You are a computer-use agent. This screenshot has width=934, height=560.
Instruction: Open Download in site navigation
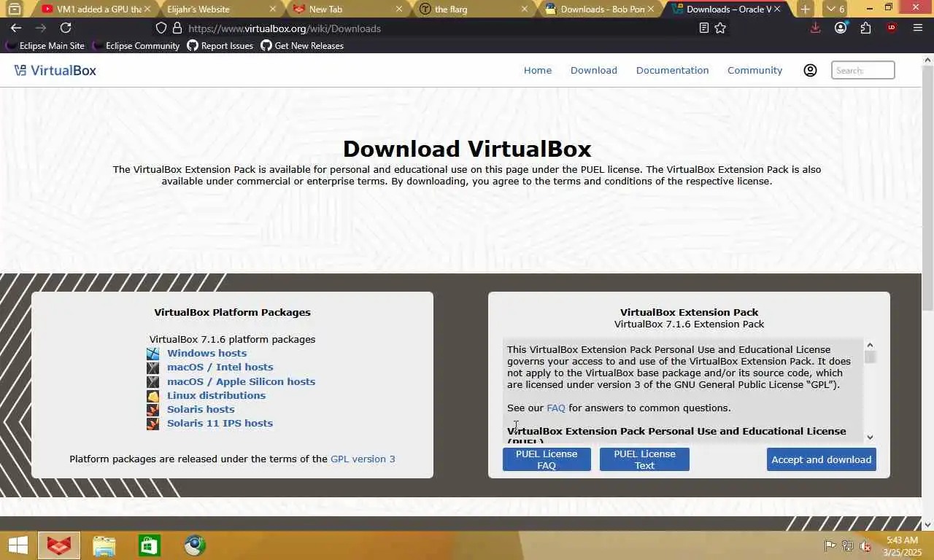[594, 70]
